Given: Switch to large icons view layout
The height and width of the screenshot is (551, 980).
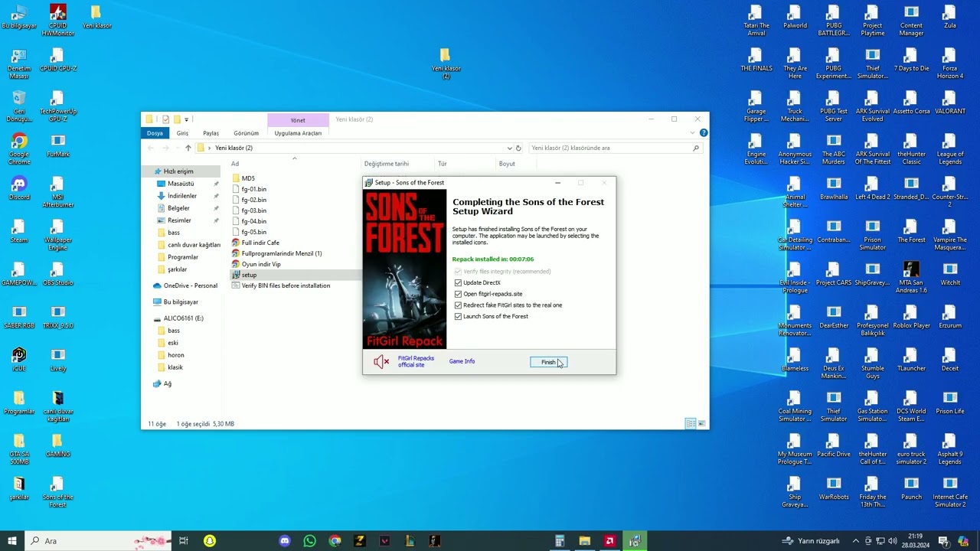Looking at the screenshot, I should (x=701, y=423).
